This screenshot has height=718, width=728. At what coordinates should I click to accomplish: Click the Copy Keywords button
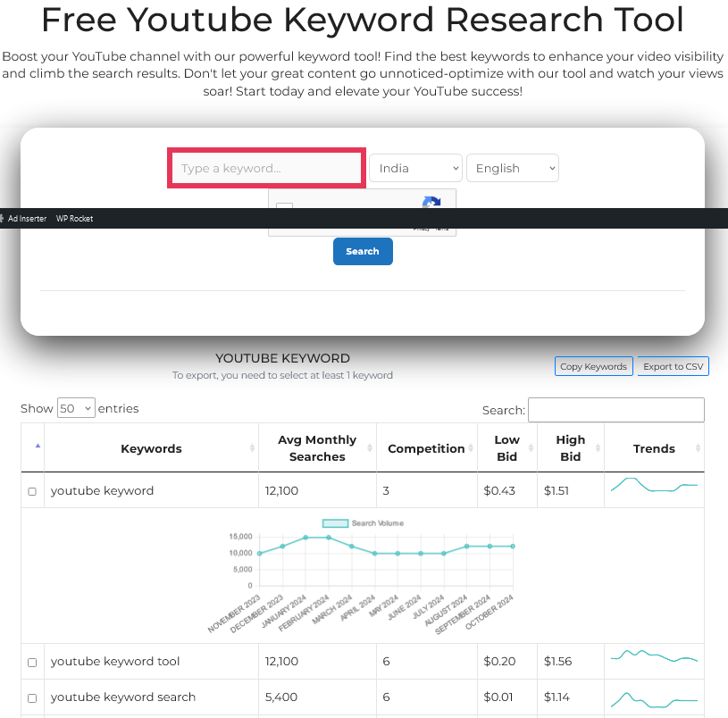pyautogui.click(x=593, y=366)
